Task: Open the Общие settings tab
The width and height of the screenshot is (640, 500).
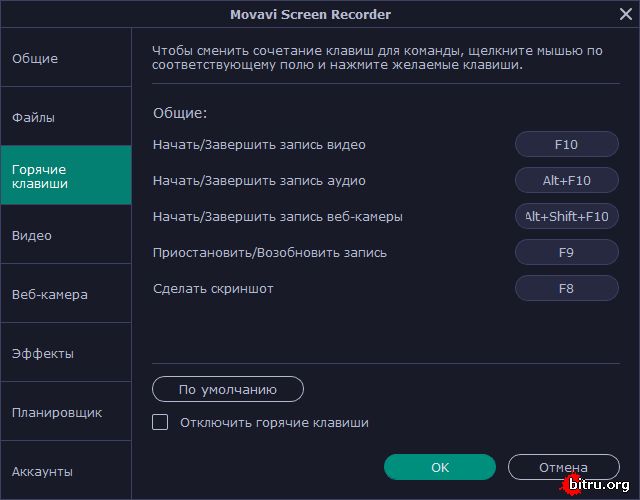Action: pos(66,58)
